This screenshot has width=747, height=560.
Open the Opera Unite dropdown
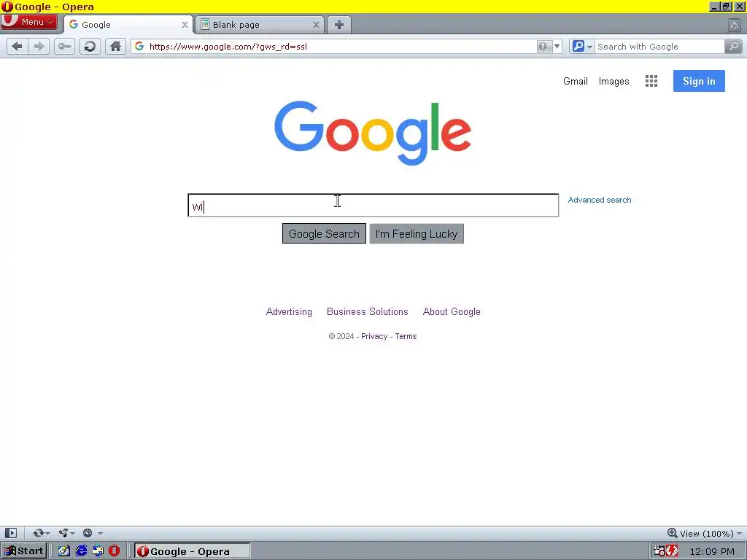coord(66,533)
